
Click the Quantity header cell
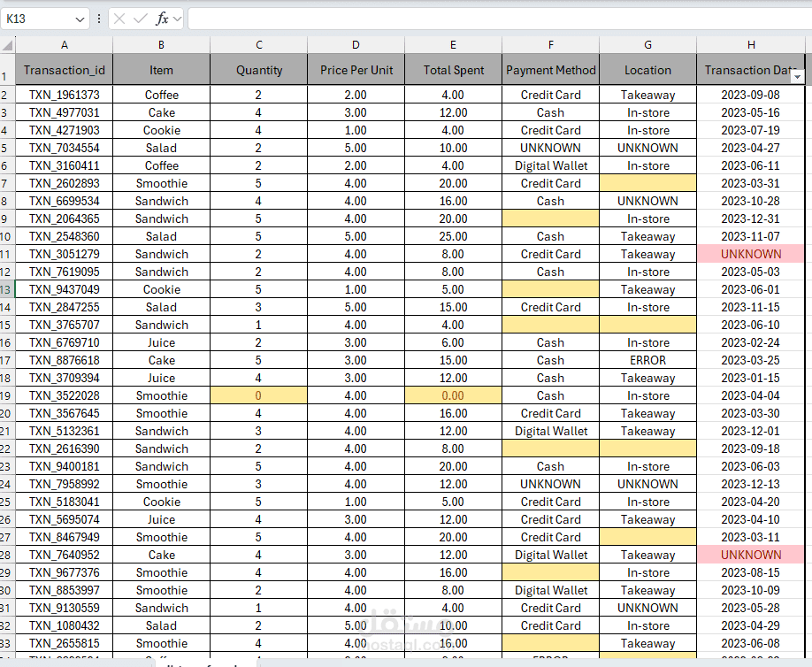coord(259,70)
